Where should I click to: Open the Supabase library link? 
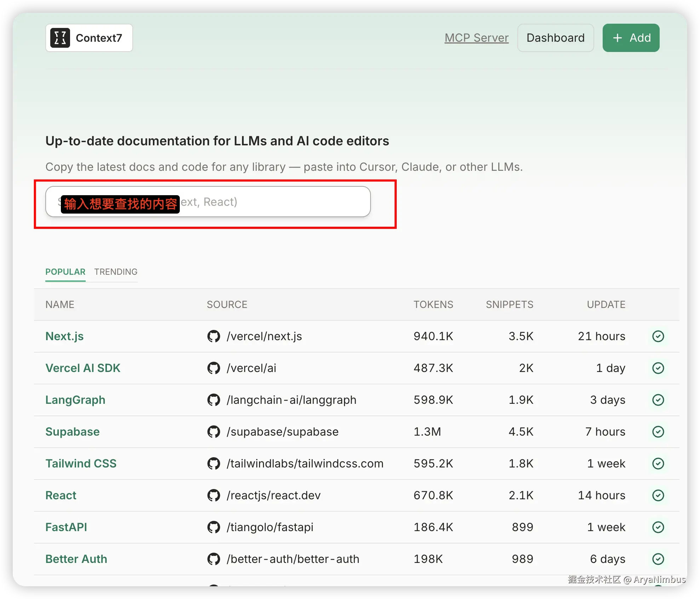pos(72,432)
